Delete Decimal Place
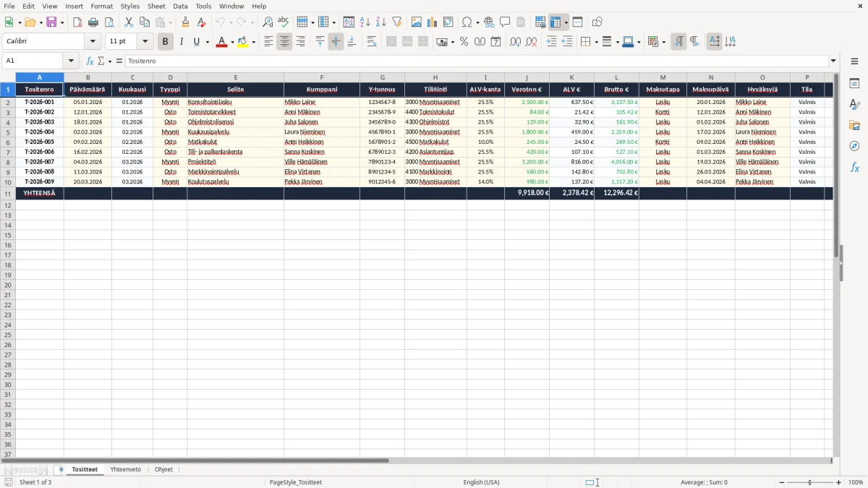 [x=531, y=42]
